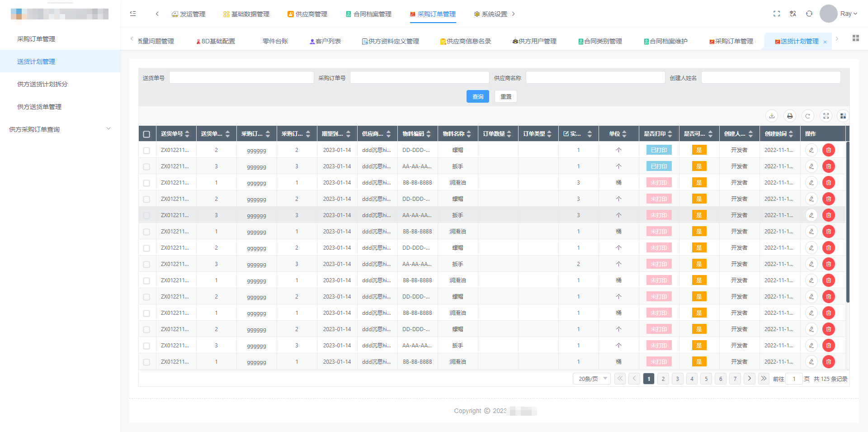The width and height of the screenshot is (868, 432).
Task: Delete the 螺帽 row marked 已打印
Action: pos(829,150)
